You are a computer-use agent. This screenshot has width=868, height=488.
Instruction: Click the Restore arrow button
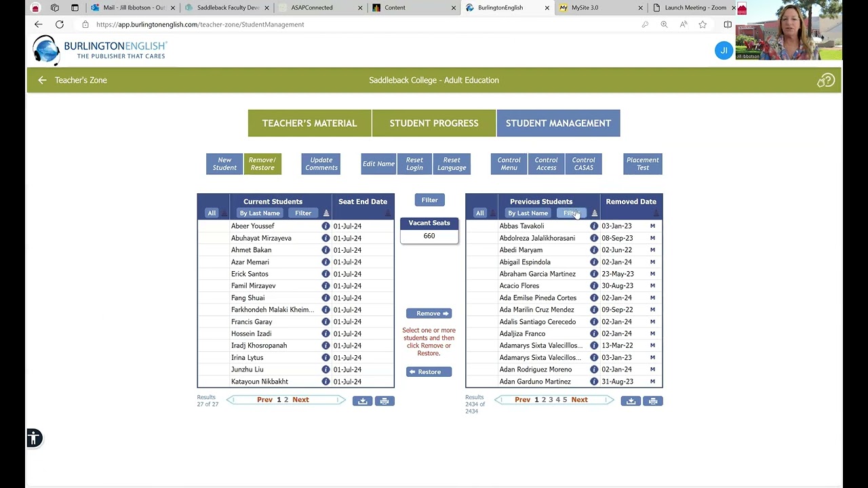[x=429, y=372]
